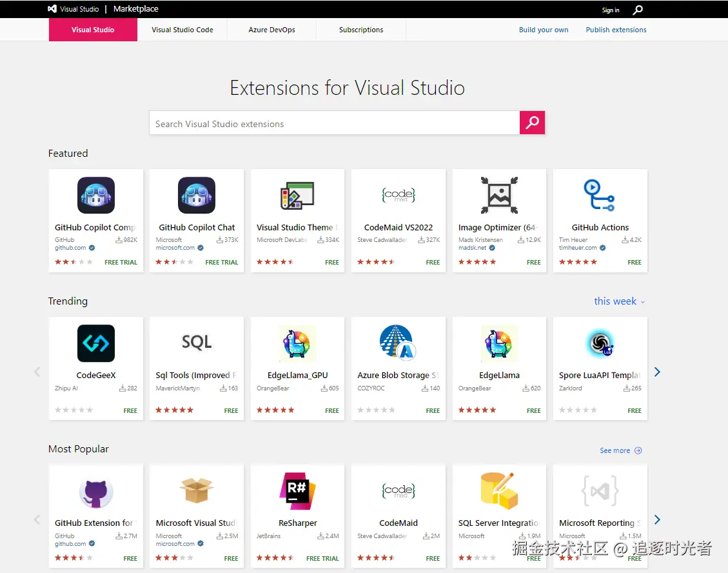Click 'MaverickMartyn' publisher under Sql Tools

(x=178, y=388)
